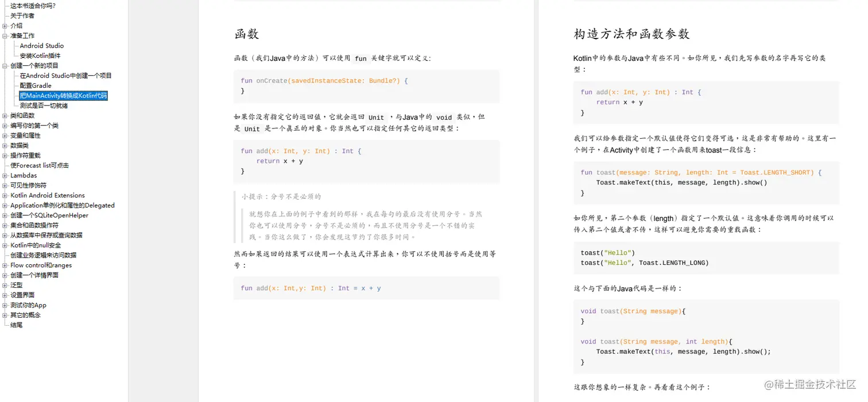Open the 这本书适合你吗? bookmark
The height and width of the screenshot is (402, 868).
pos(33,6)
